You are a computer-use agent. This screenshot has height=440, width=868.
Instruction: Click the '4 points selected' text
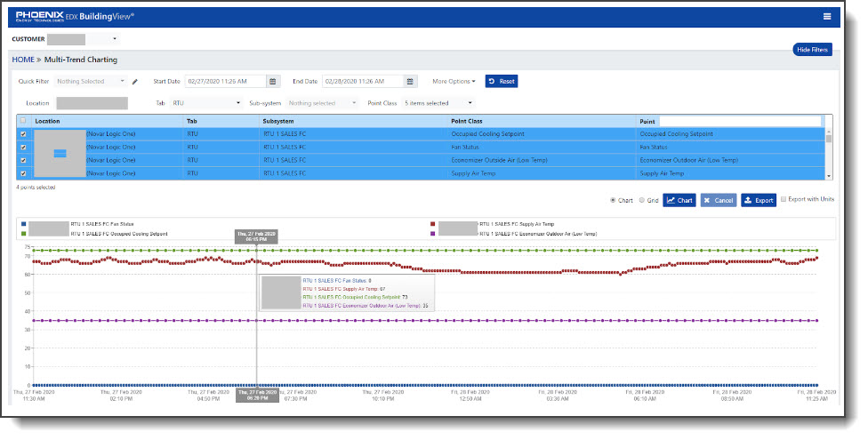click(x=36, y=188)
